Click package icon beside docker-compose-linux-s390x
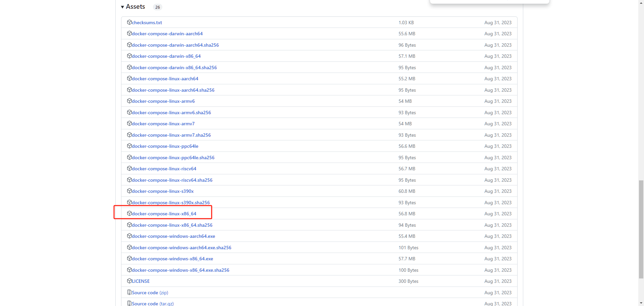This screenshot has height=306, width=644. (129, 191)
